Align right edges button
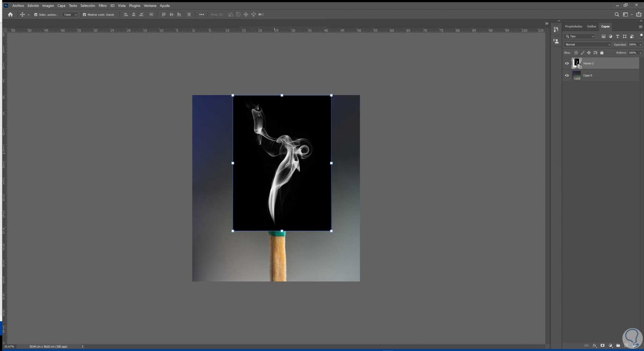 (x=141, y=14)
